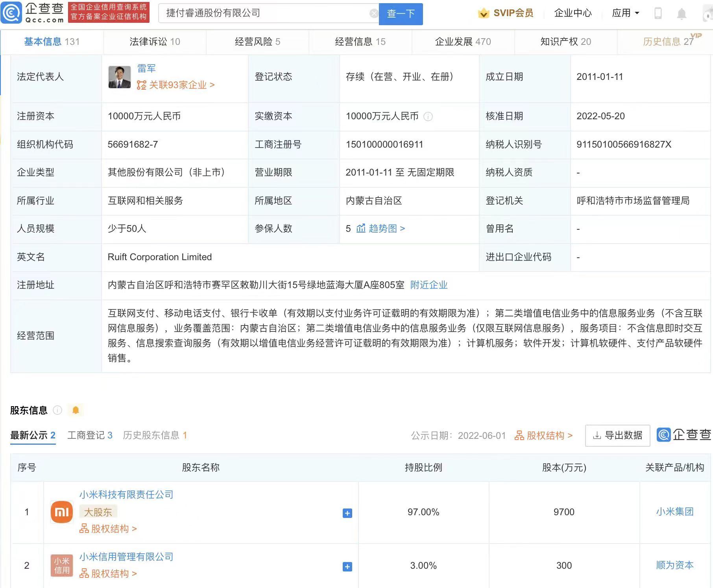
Task: Click approval date 2022-05-20
Action: [x=600, y=116]
